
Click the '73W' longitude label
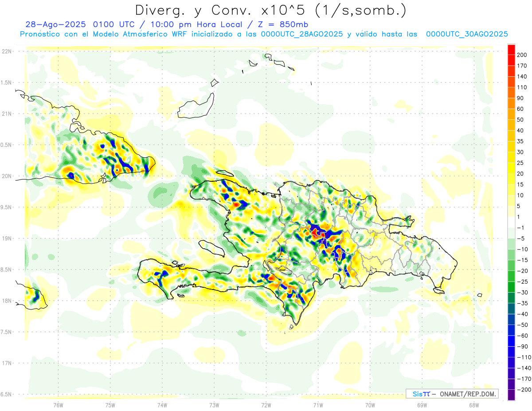214,405
